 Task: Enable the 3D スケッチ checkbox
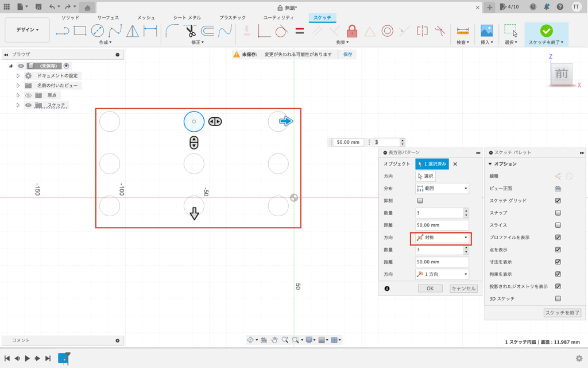pyautogui.click(x=558, y=298)
